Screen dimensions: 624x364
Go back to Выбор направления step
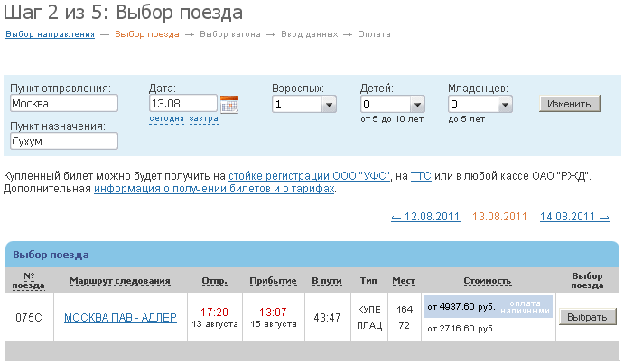coord(50,34)
